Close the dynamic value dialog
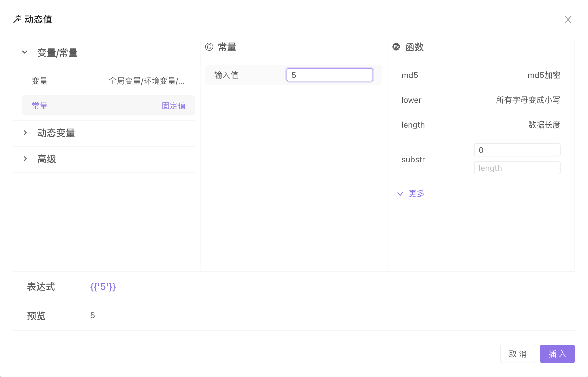 (x=568, y=20)
